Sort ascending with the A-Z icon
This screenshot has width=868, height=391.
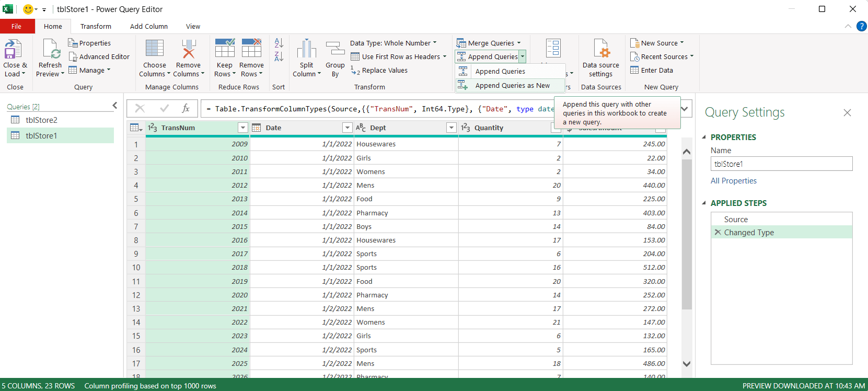click(x=279, y=43)
